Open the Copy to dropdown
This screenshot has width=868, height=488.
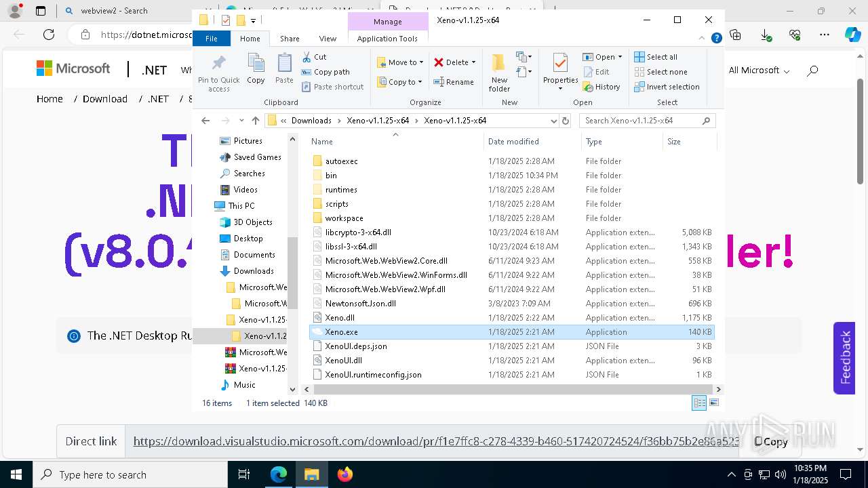(400, 82)
